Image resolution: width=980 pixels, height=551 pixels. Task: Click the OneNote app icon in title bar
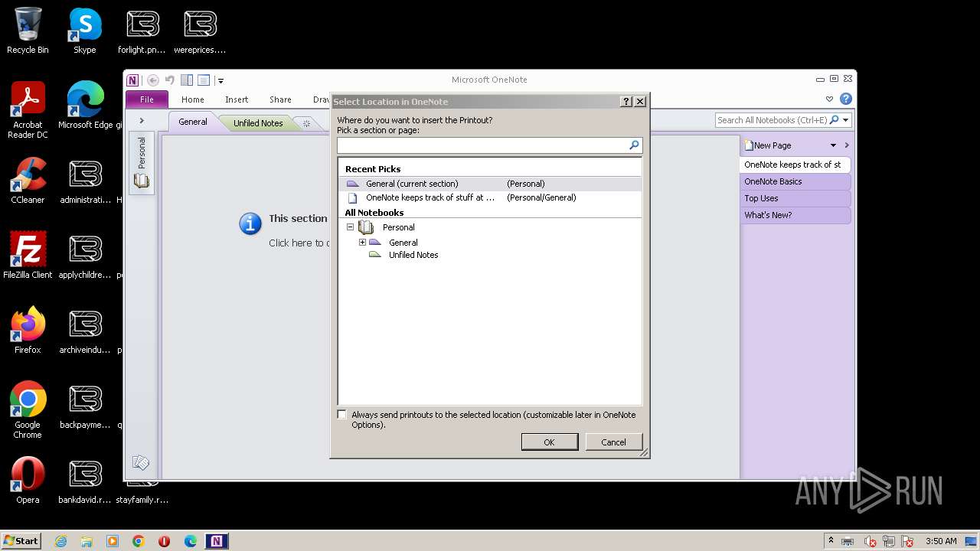(133, 80)
